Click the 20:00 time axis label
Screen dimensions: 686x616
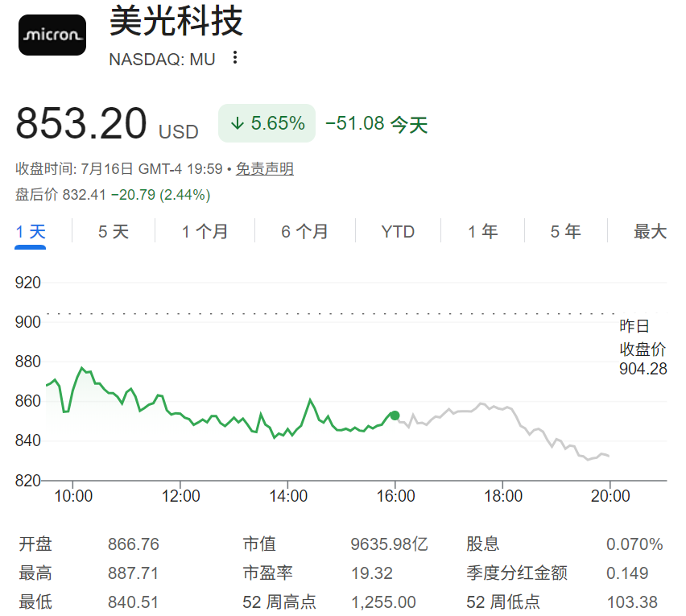point(610,496)
